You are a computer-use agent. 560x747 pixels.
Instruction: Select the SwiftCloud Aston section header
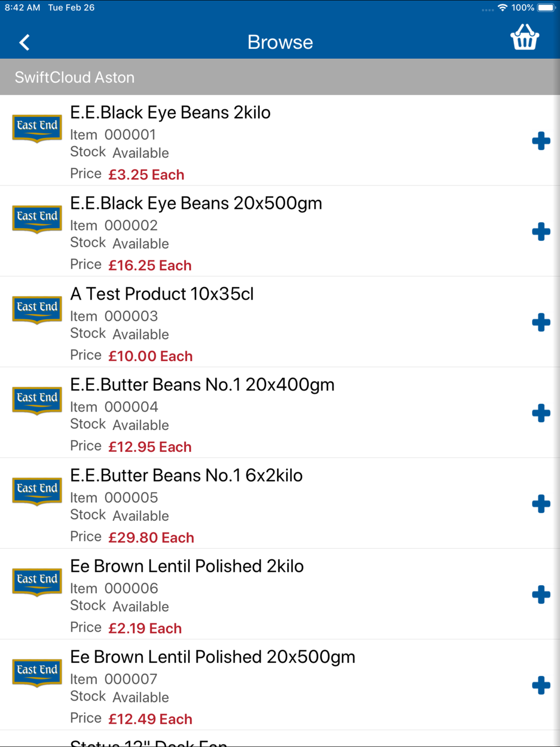click(x=280, y=77)
